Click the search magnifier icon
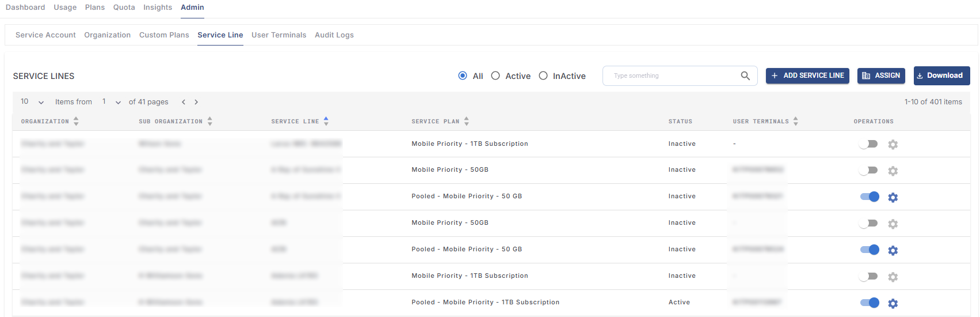Image resolution: width=980 pixels, height=317 pixels. 745,76
